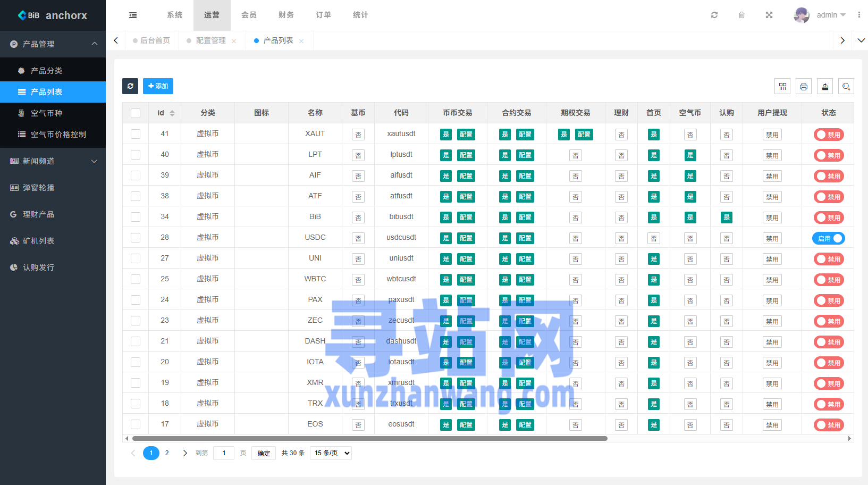Open the column filter grid icon

click(782, 86)
